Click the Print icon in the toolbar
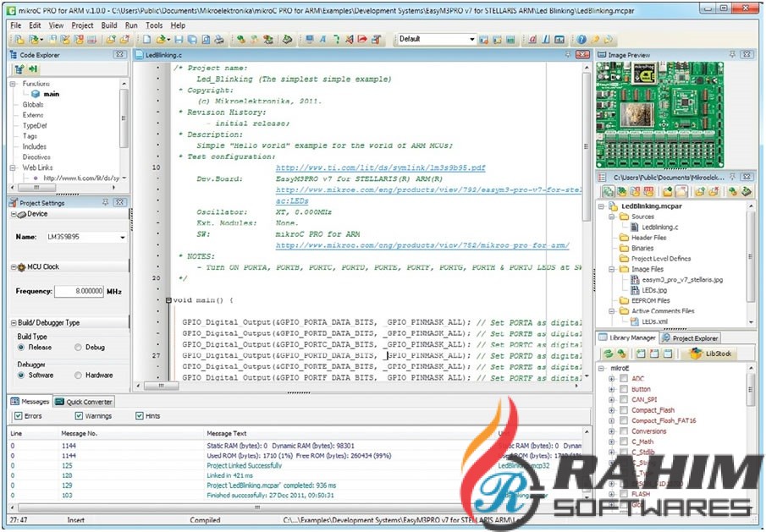766x532 pixels. pyautogui.click(x=218, y=40)
